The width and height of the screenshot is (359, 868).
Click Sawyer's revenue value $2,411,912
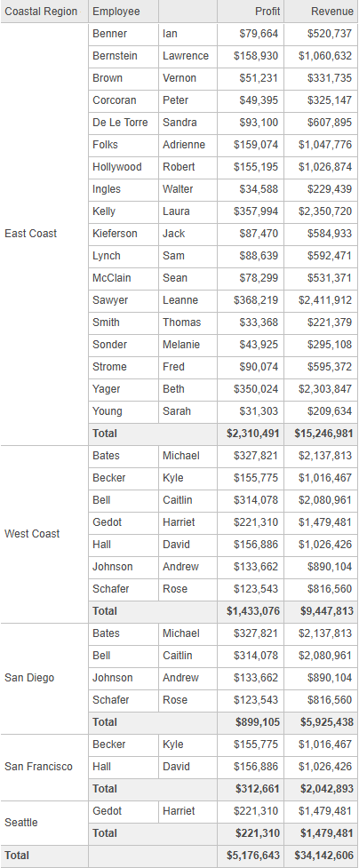click(x=321, y=300)
